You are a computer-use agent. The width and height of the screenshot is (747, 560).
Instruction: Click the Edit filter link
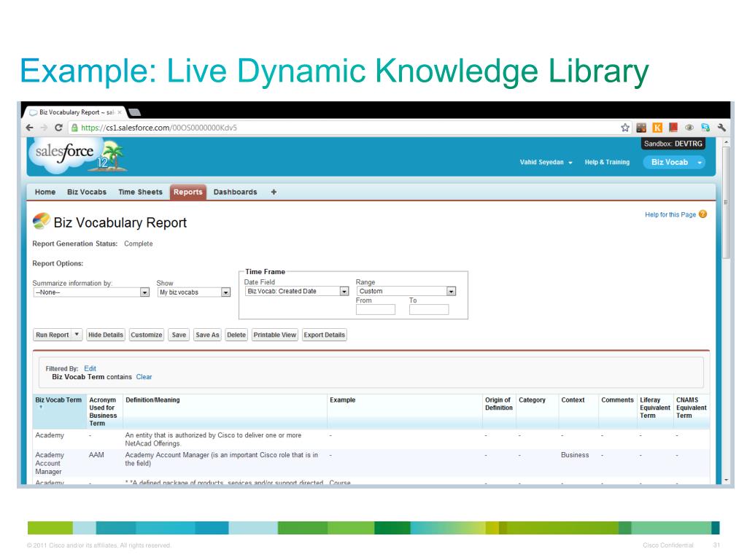(90, 368)
